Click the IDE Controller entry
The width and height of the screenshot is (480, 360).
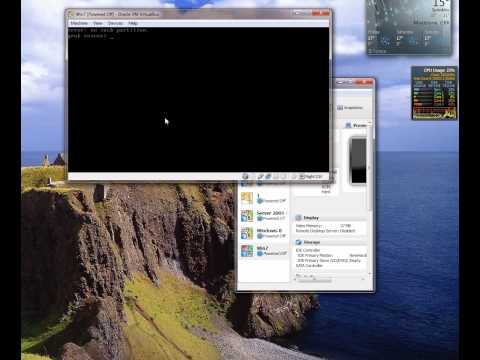[x=308, y=250]
